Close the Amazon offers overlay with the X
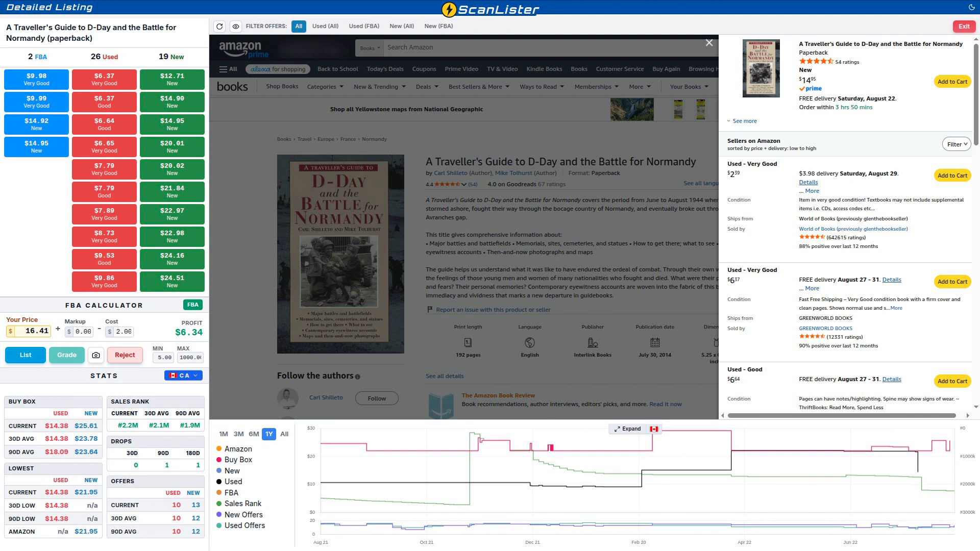This screenshot has height=551, width=980. point(709,43)
